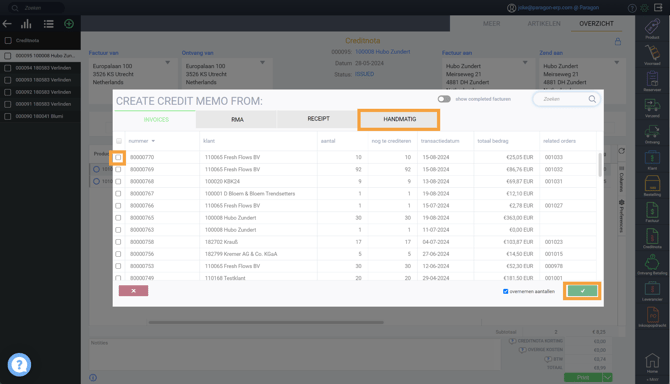Click the magnifier icon in the dialog search
The height and width of the screenshot is (384, 670).
pyautogui.click(x=592, y=99)
